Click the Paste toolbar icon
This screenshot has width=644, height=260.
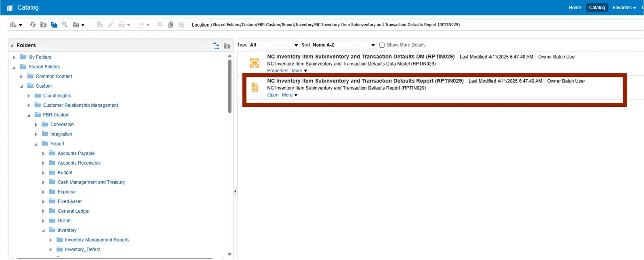pos(181,25)
